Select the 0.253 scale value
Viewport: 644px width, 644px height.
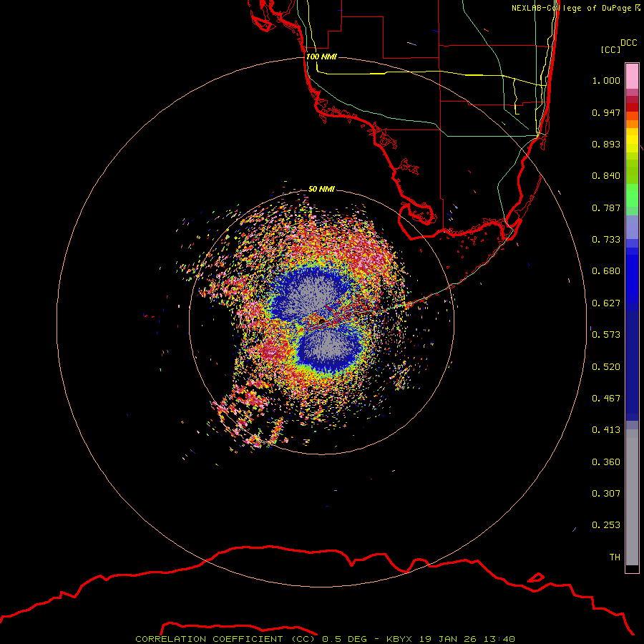606,525
